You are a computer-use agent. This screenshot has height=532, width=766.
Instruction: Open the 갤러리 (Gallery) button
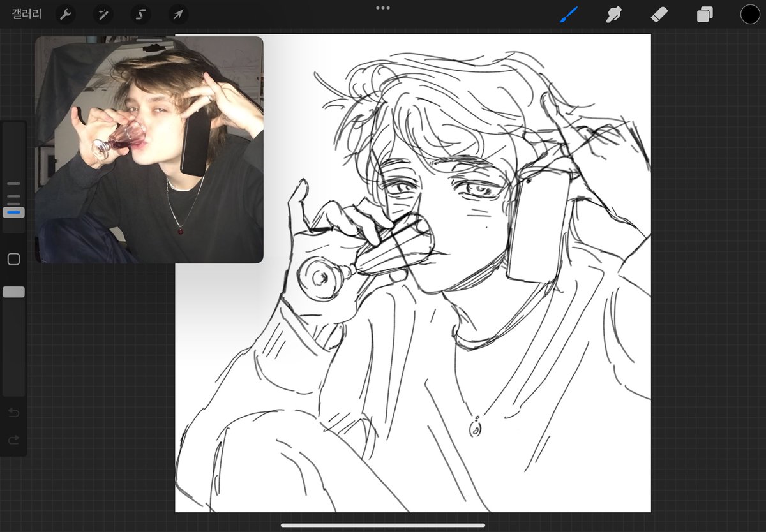pos(27,14)
